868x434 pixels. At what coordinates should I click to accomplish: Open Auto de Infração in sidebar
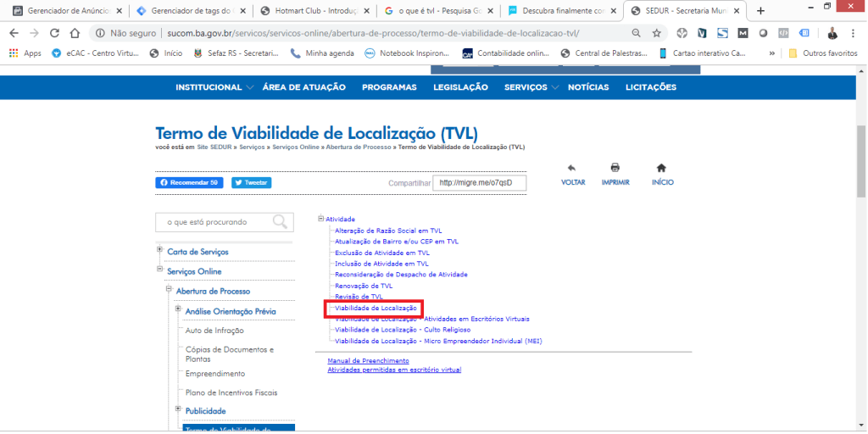coord(214,331)
